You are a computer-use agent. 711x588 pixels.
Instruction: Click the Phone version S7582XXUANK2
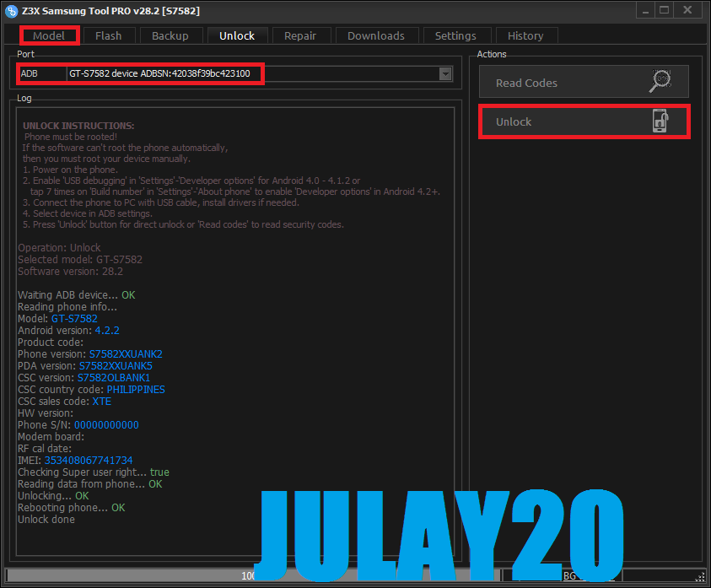coord(126,354)
